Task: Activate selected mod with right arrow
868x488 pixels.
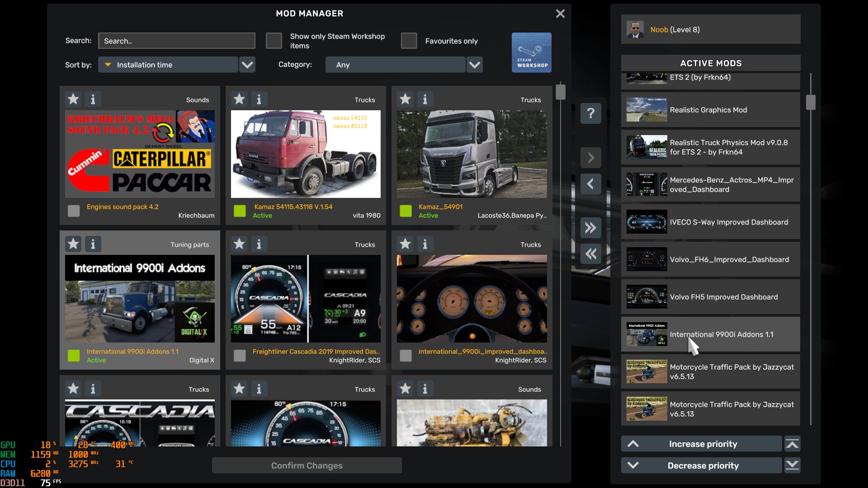Action: pos(590,158)
